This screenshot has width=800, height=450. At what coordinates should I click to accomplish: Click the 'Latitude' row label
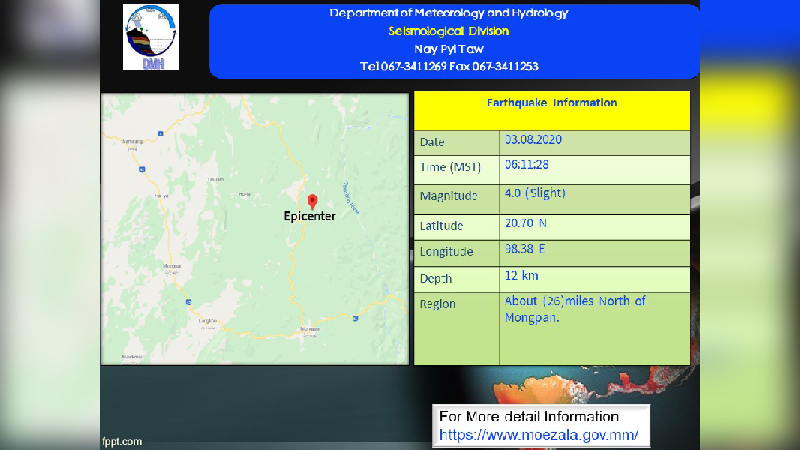point(441,226)
